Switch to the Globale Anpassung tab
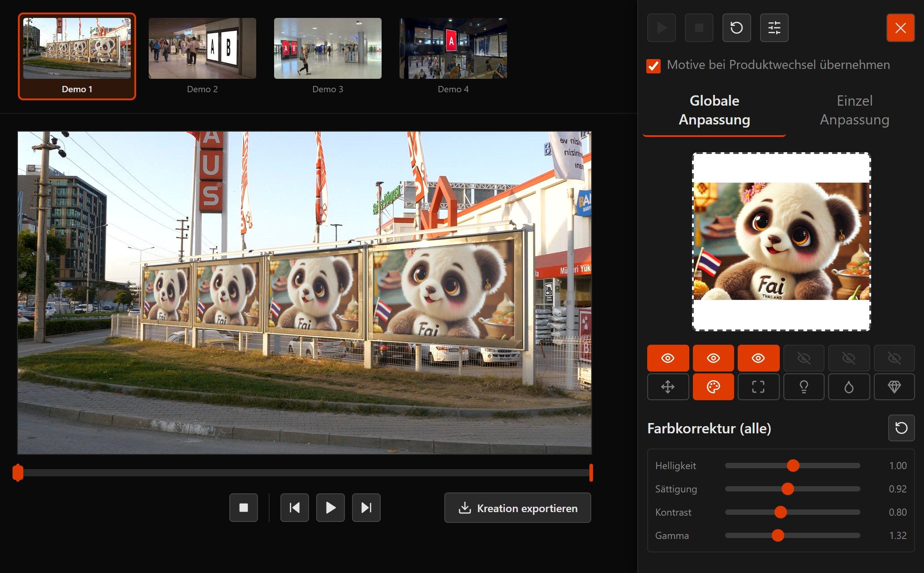Screen dimensions: 924x573 pyautogui.click(x=714, y=110)
